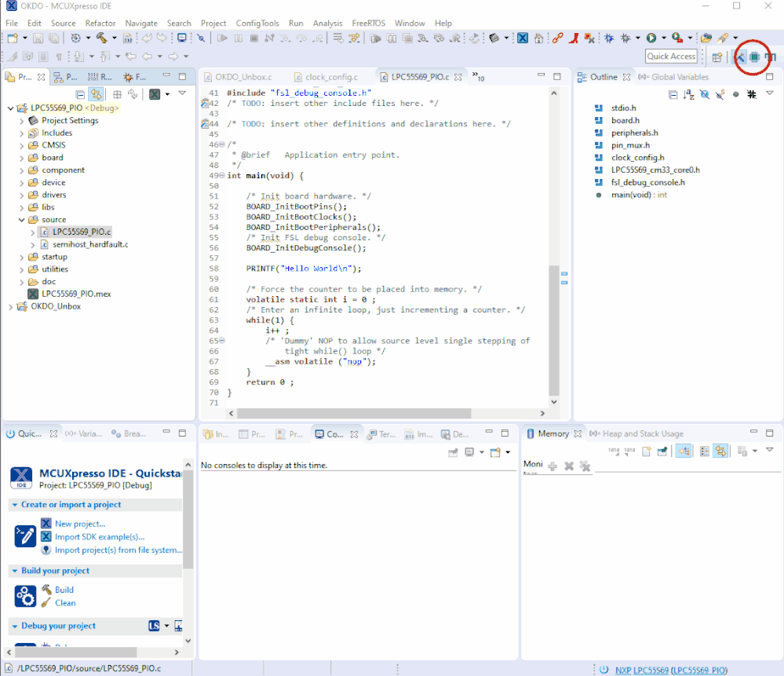The image size is (784, 676).
Task: Open the FreeRTOS menu
Action: click(369, 23)
